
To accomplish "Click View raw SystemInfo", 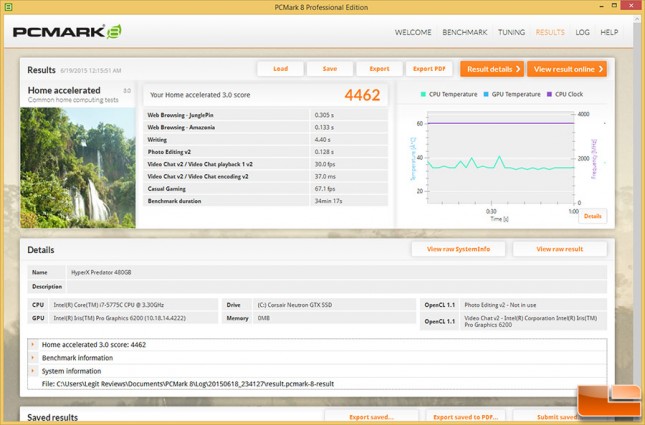I will click(x=458, y=249).
